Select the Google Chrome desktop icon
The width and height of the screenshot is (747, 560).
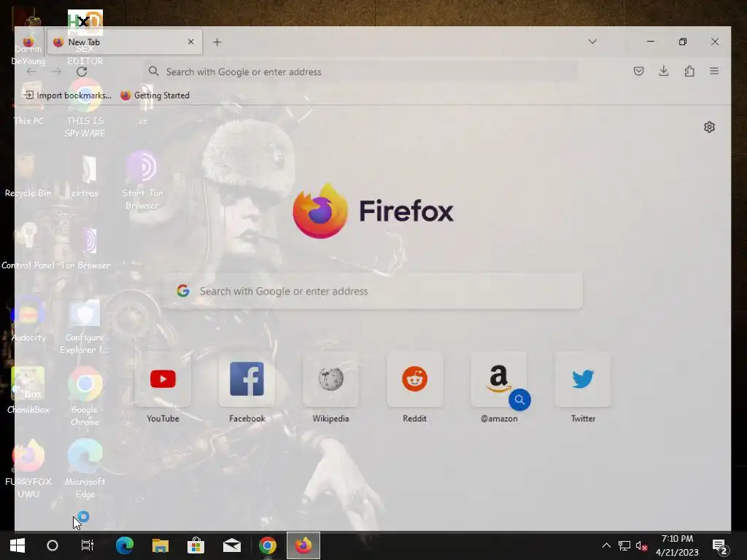tap(85, 397)
